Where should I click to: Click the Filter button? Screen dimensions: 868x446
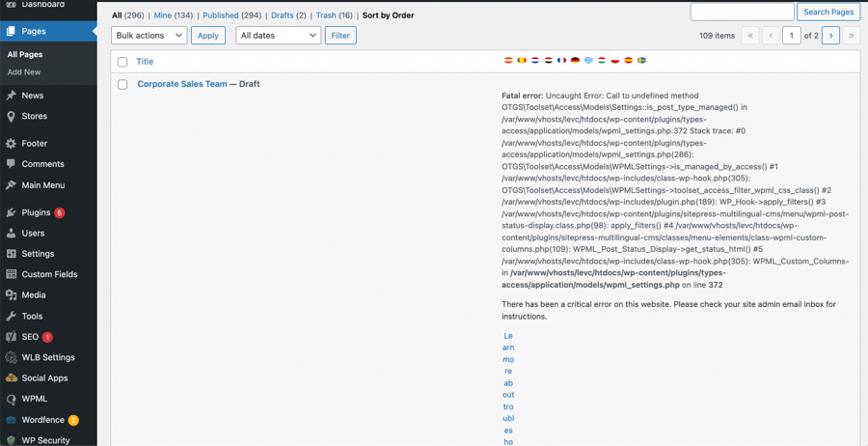pyautogui.click(x=340, y=36)
